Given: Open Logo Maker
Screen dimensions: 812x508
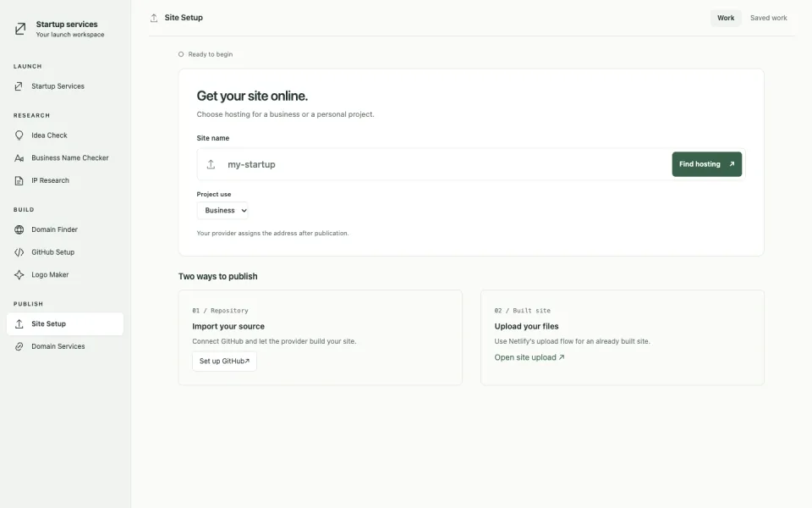Looking at the screenshot, I should (x=65, y=274).
